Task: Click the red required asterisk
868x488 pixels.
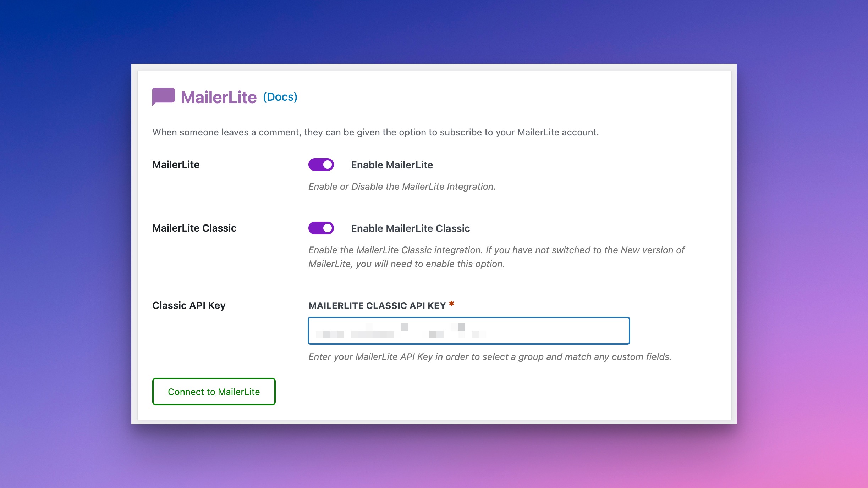Action: click(451, 304)
